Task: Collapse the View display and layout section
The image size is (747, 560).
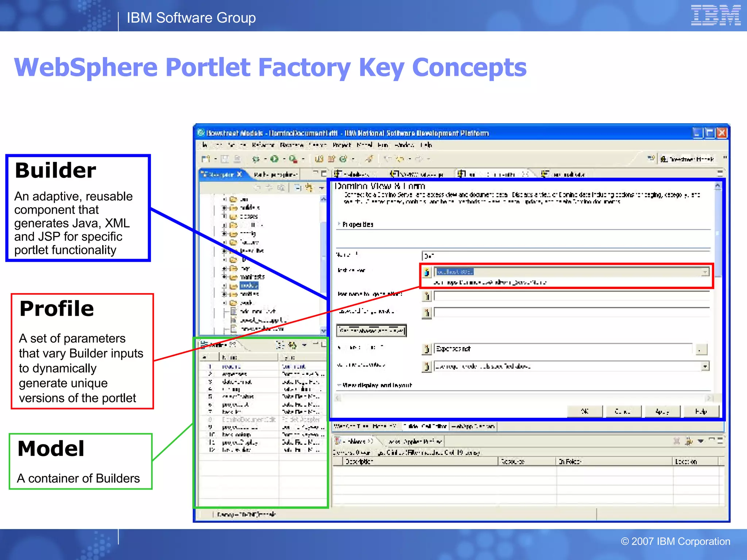Action: pos(339,385)
